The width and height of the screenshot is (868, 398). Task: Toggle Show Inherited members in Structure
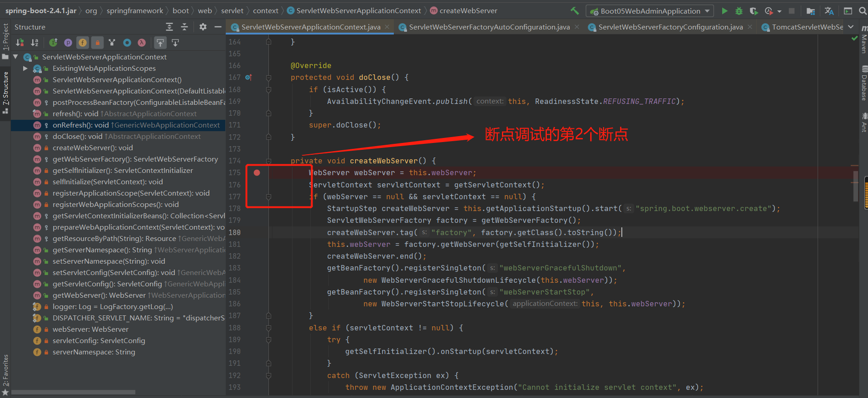coord(53,43)
